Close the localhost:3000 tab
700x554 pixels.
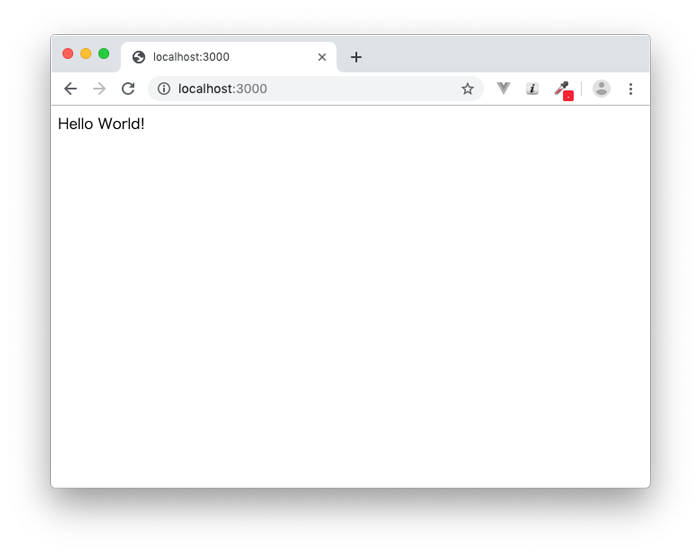click(x=322, y=57)
